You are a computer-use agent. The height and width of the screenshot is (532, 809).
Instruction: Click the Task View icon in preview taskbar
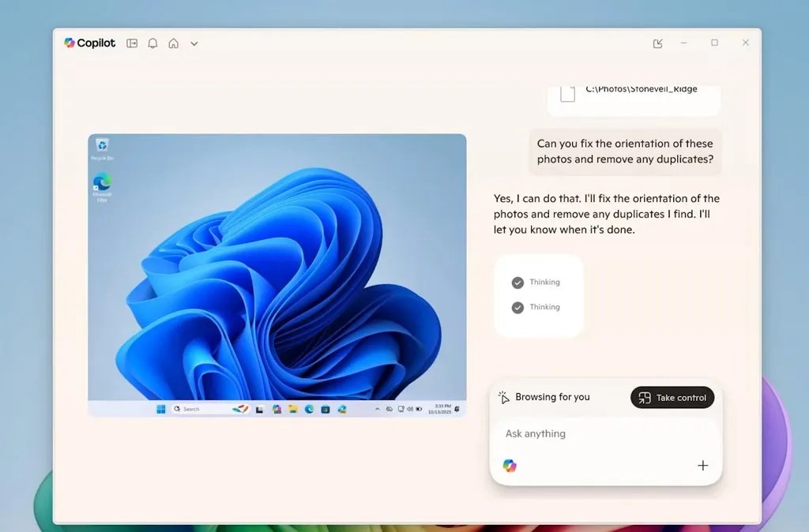pyautogui.click(x=259, y=410)
